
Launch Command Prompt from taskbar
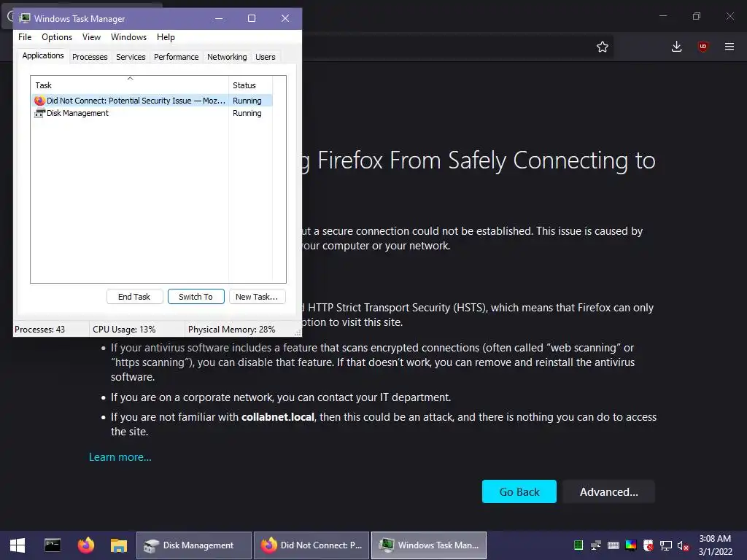point(53,545)
